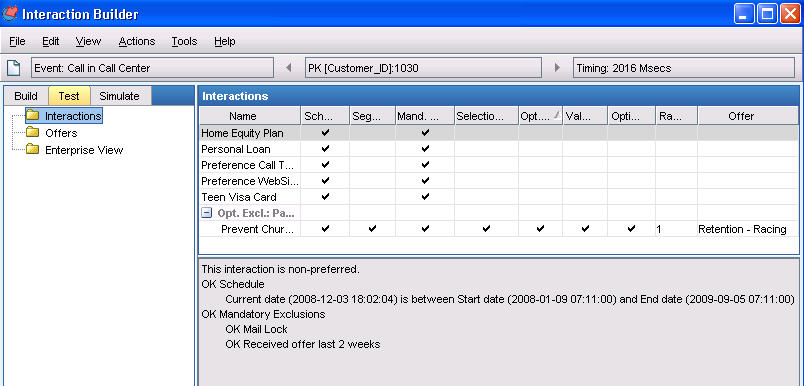This screenshot has width=804, height=386.
Task: Select the Preference Call T... row
Action: (x=498, y=165)
